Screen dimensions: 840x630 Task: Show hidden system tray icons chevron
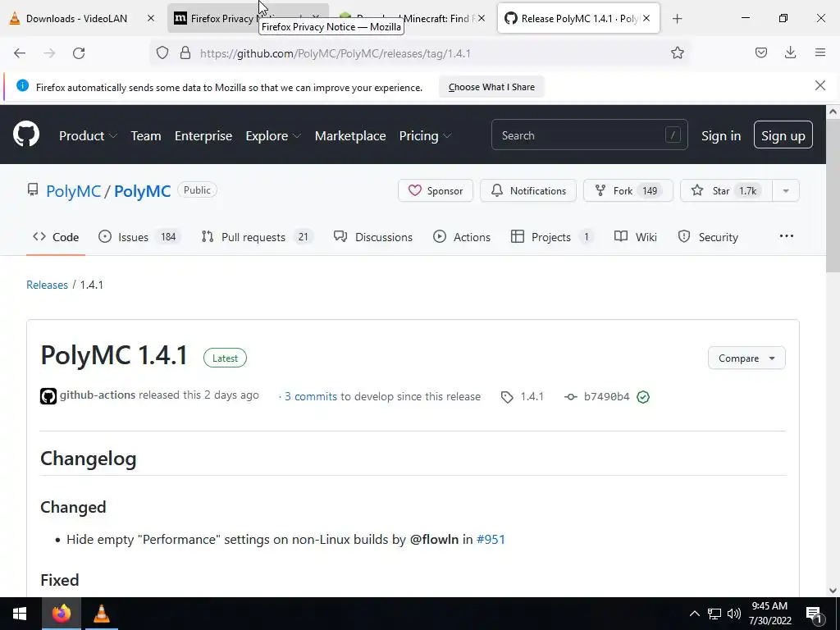coord(694,614)
